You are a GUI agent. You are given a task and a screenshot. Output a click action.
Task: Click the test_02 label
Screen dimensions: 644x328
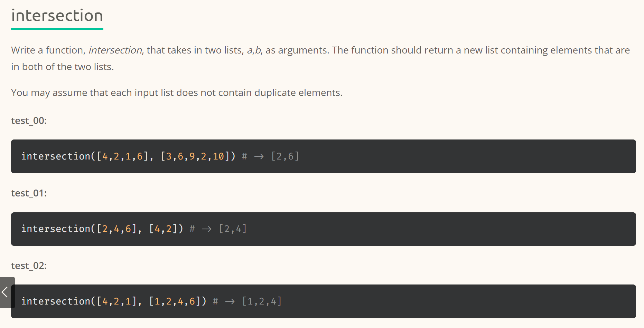[29, 266]
